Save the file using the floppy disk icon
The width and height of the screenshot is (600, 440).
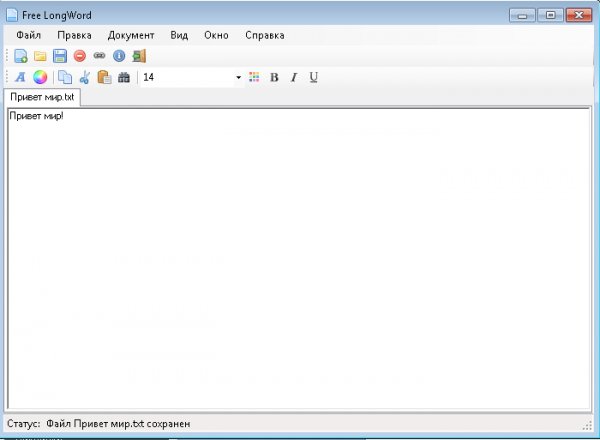[60, 56]
